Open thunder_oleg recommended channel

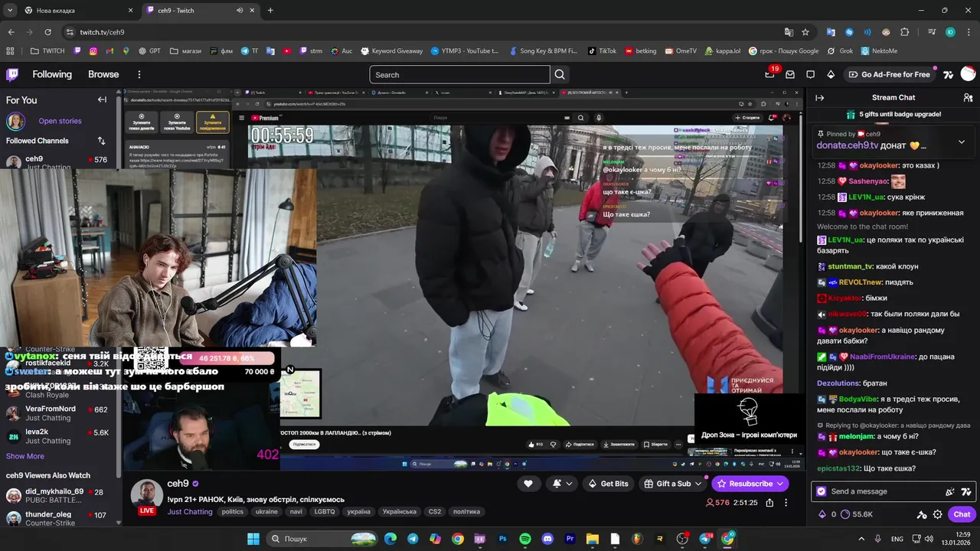click(x=57, y=518)
